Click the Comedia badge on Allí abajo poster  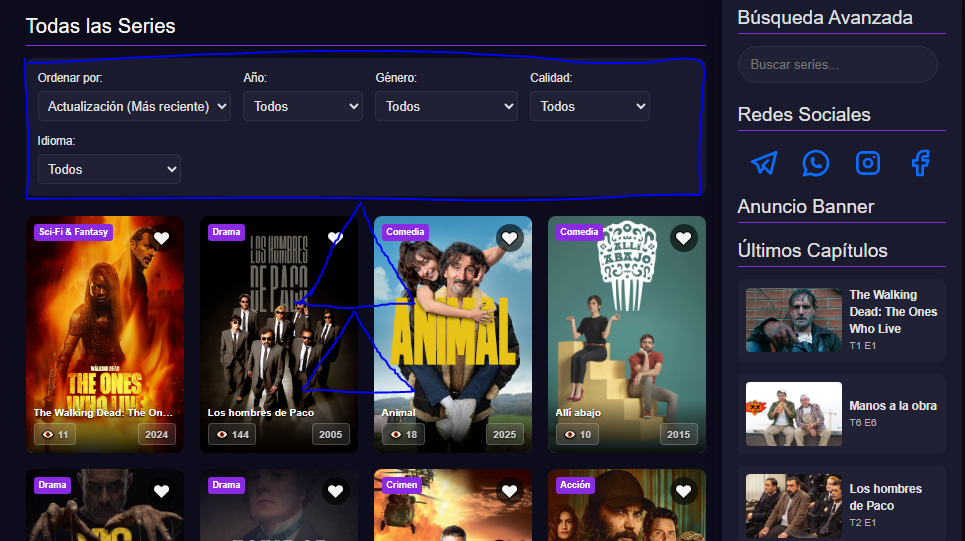[579, 232]
